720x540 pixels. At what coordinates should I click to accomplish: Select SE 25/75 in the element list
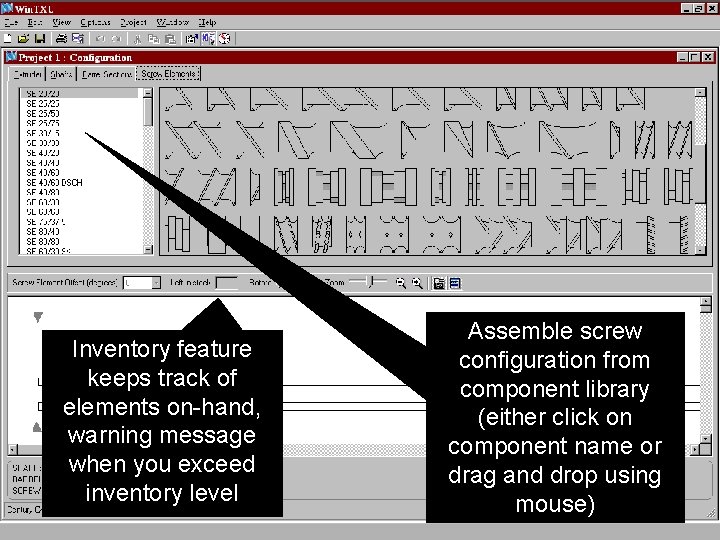[43, 123]
